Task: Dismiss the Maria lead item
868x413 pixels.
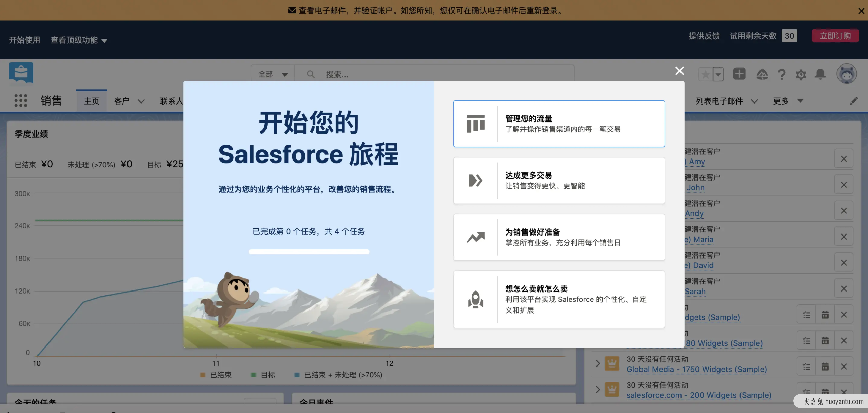Action: pos(844,237)
